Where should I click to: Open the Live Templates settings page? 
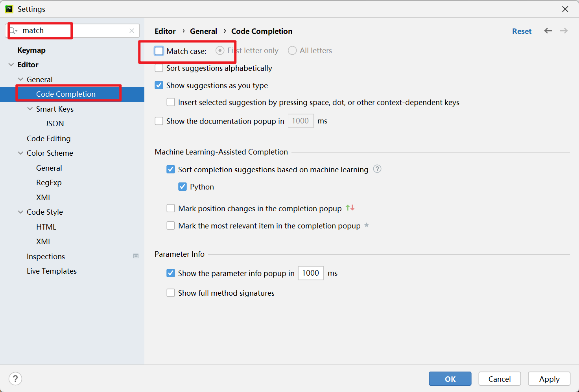click(x=52, y=271)
